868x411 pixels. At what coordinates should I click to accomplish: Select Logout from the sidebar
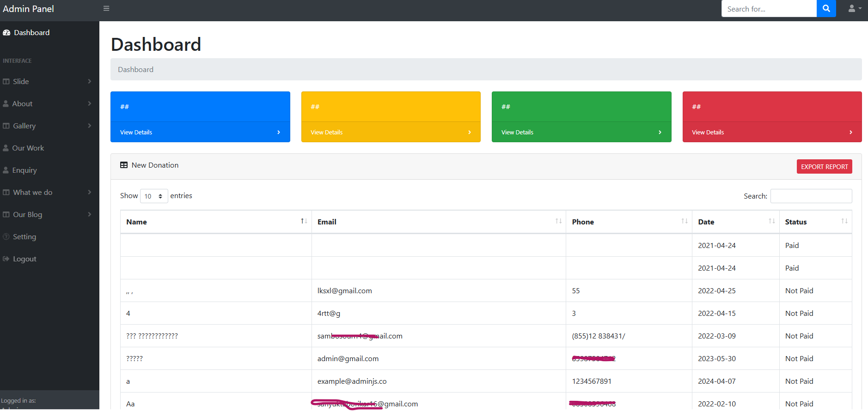tap(24, 259)
